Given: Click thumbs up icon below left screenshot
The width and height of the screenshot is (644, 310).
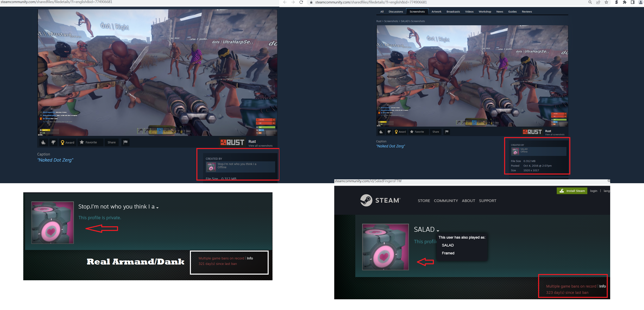Looking at the screenshot, I should click(x=43, y=142).
